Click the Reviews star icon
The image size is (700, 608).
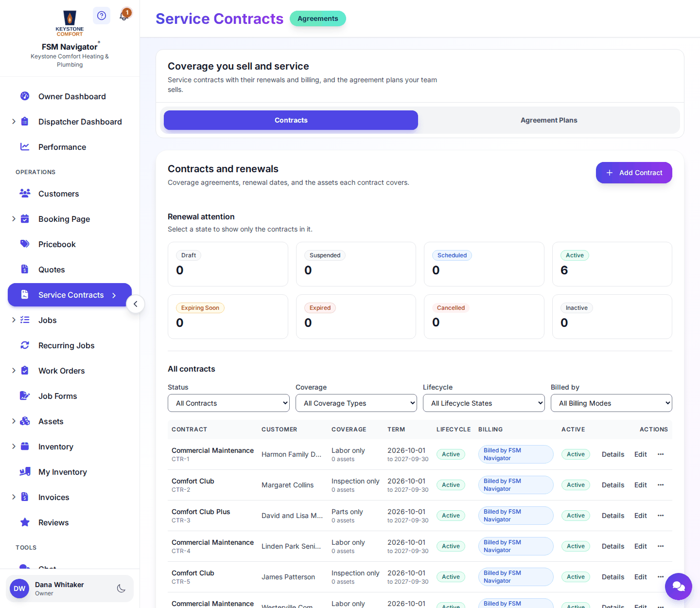[25, 522]
